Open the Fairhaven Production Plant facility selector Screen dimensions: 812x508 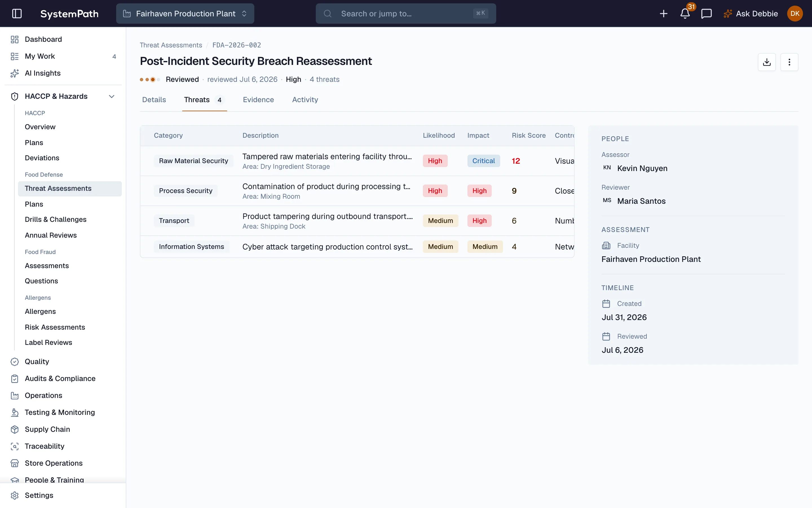(185, 14)
